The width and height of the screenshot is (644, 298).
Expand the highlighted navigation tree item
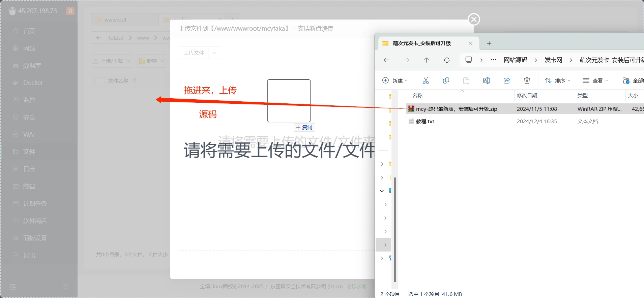385,245
